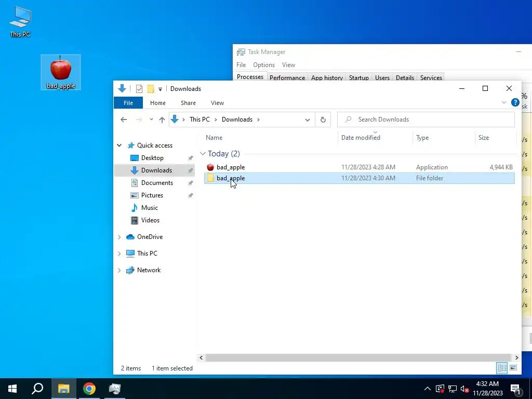Expand the This PC tree node
Image resolution: width=532 pixels, height=399 pixels.
(x=119, y=254)
